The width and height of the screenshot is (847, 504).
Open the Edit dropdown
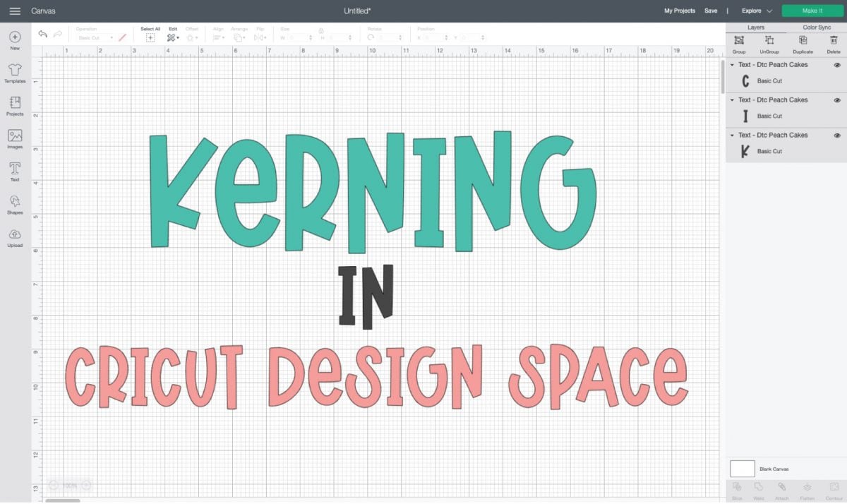click(173, 37)
